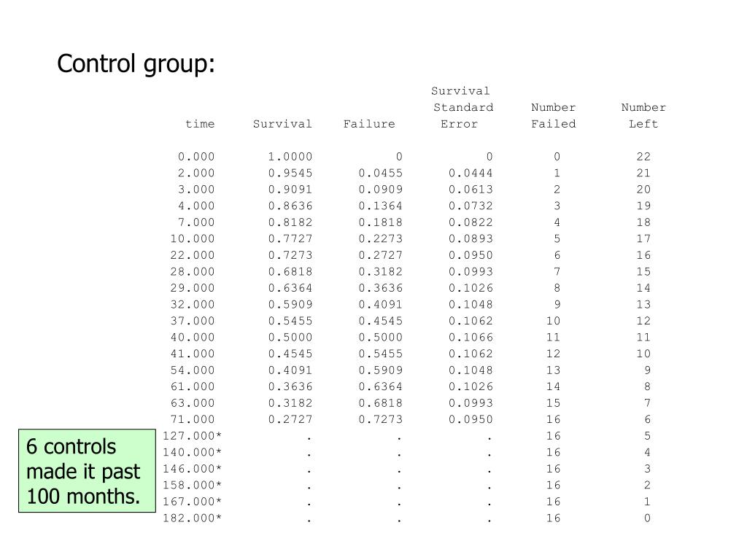747x560 pixels.
Task: Click the 'Number Failed' column header
Action: pos(553,116)
